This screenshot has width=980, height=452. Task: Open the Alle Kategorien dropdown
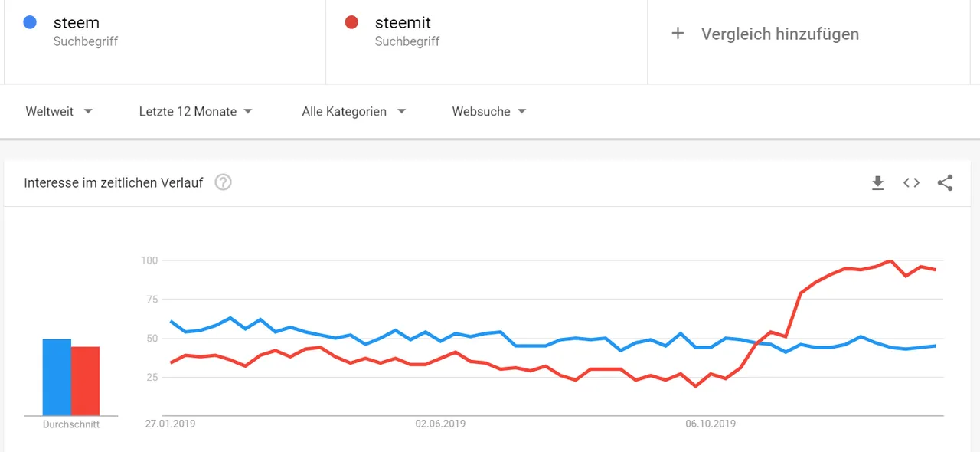(354, 112)
